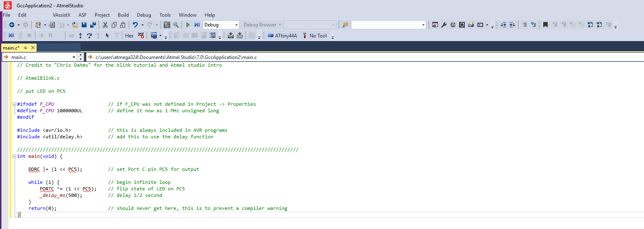Image resolution: width=644 pixels, height=229 pixels.
Task: Open the search combo box dropdown arrow
Action: pyautogui.click(x=423, y=25)
